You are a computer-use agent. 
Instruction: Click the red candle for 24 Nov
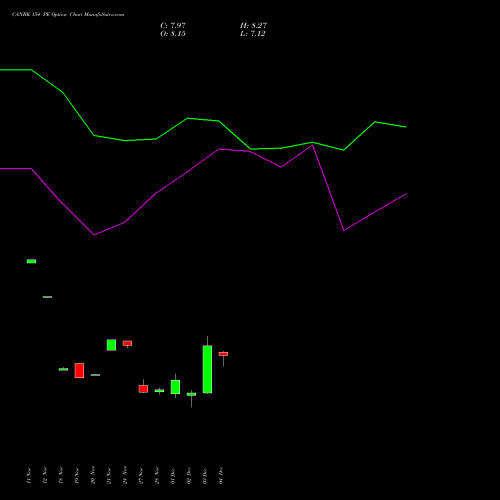tap(127, 343)
